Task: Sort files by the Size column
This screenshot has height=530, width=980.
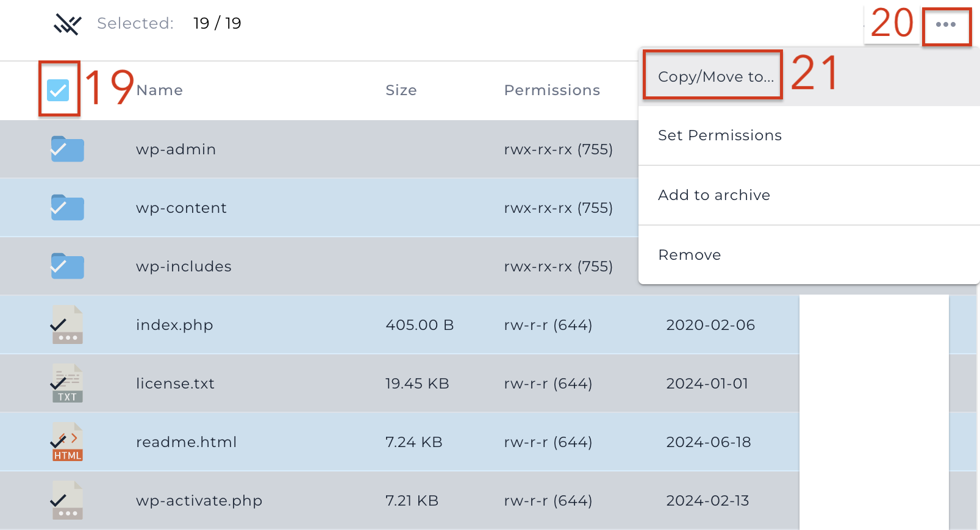Action: point(401,90)
